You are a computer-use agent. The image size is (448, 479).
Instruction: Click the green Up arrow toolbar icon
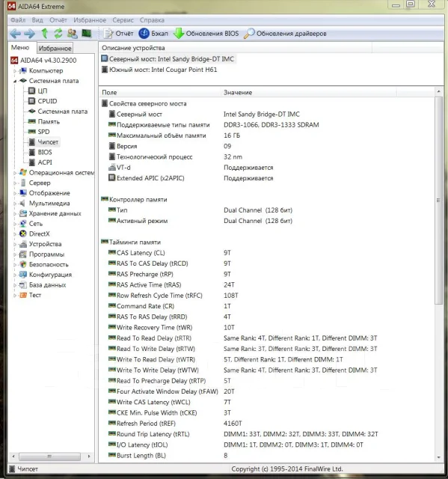[x=45, y=33]
